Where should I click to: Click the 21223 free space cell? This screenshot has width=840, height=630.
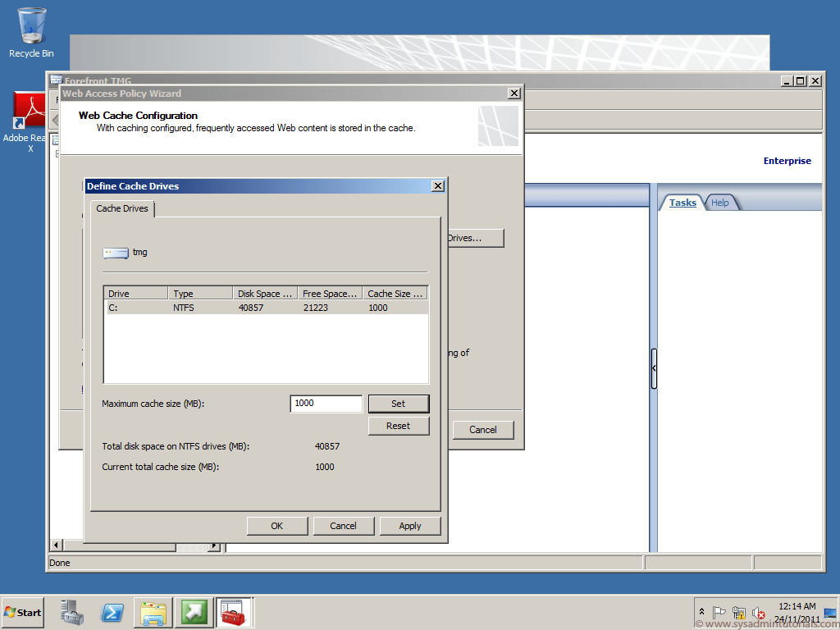click(x=316, y=308)
